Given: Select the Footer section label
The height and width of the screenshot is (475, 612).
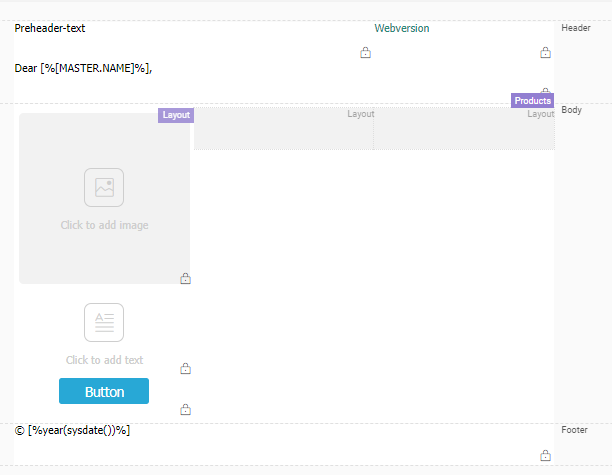Looking at the screenshot, I should [x=574, y=430].
